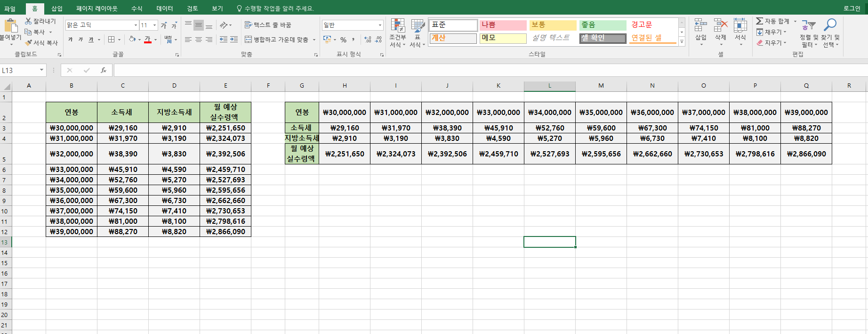Switch to the View (보기) tab
Screen dimensions: 868x334
(x=217, y=8)
